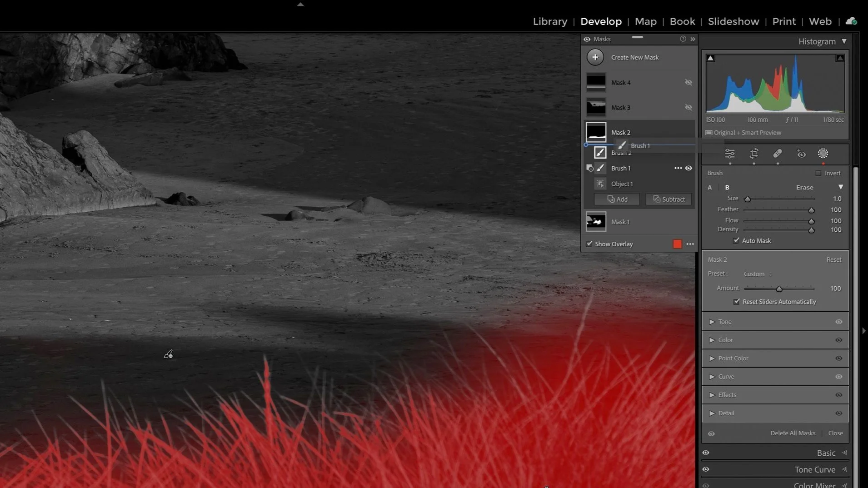Image resolution: width=868 pixels, height=488 pixels.
Task: Click the Create New Mask plus icon
Action: click(595, 57)
